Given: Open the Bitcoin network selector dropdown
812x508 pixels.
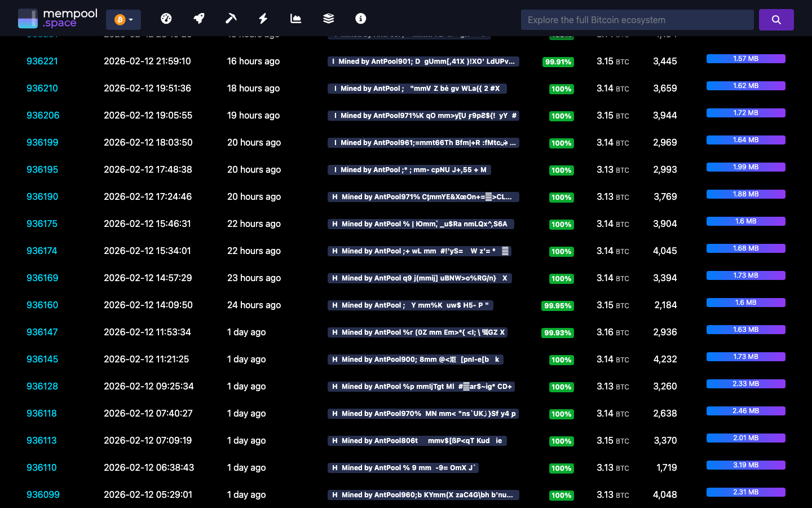Looking at the screenshot, I should (123, 19).
